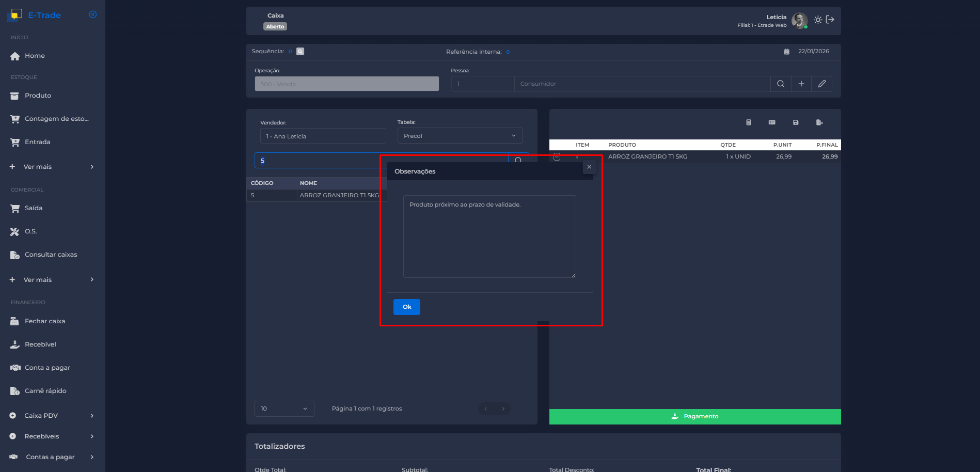The image size is (980, 472).
Task: Add a new person with the plus icon
Action: [801, 84]
